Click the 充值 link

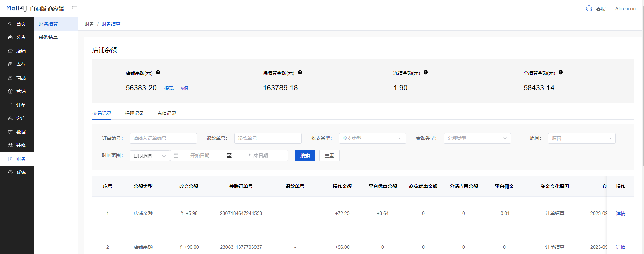(184, 88)
